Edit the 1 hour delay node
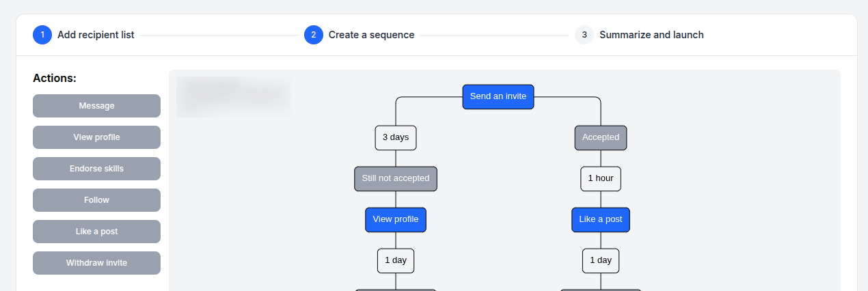The height and width of the screenshot is (291, 868). click(x=601, y=178)
